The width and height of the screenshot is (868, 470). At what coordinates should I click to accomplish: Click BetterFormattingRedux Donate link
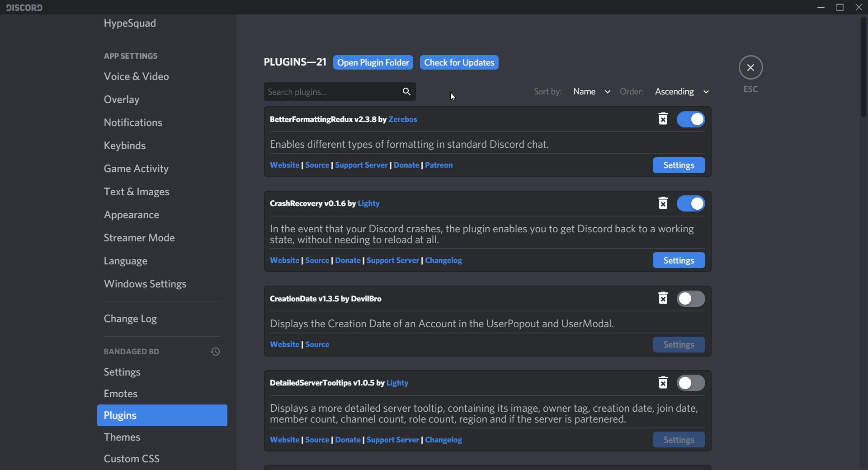tap(406, 165)
